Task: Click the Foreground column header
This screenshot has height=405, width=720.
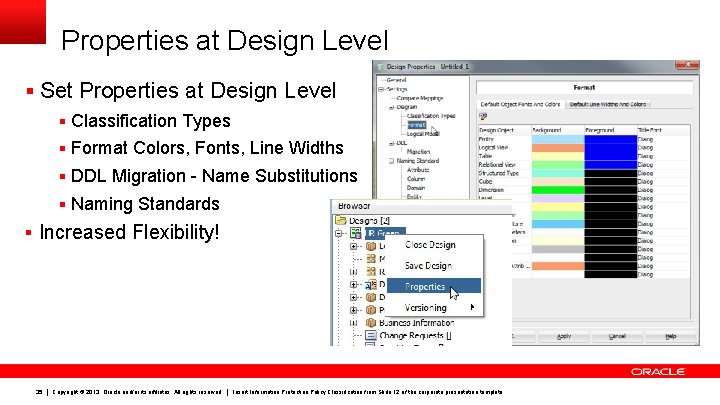Action: (611, 130)
